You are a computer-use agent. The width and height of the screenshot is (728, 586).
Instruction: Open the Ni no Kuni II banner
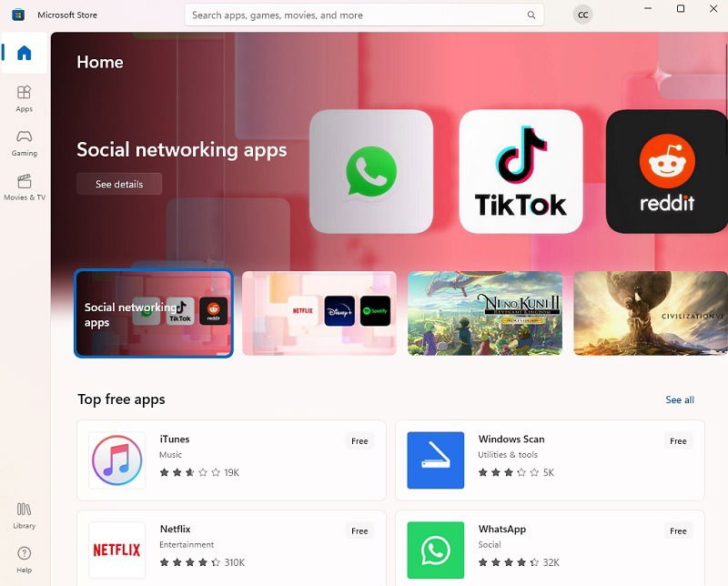(485, 313)
